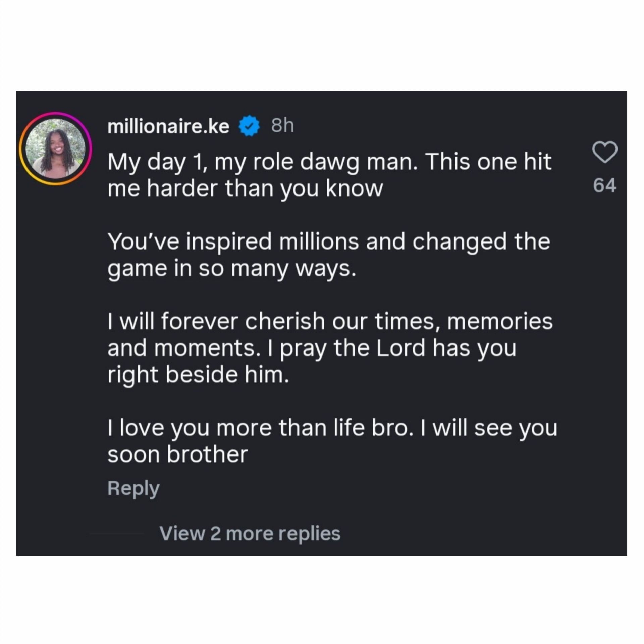The height and width of the screenshot is (644, 644).
Task: Click the 8h comment timestamp
Action: 282,126
